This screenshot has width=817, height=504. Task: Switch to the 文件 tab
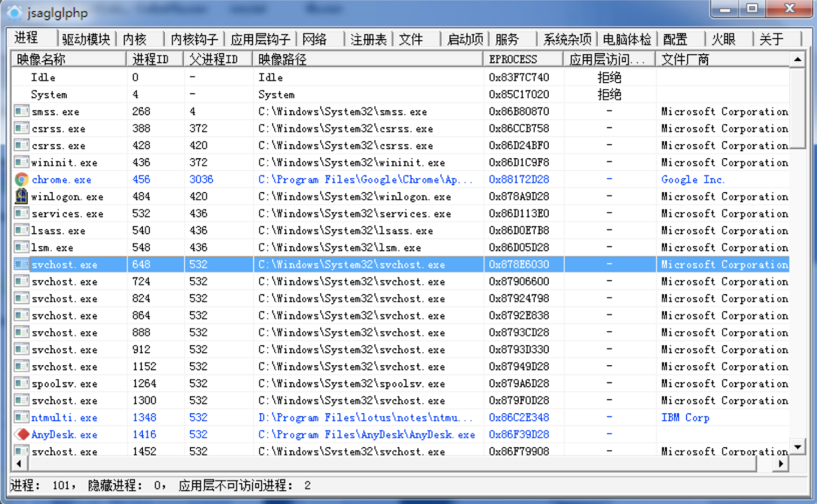tap(411, 39)
